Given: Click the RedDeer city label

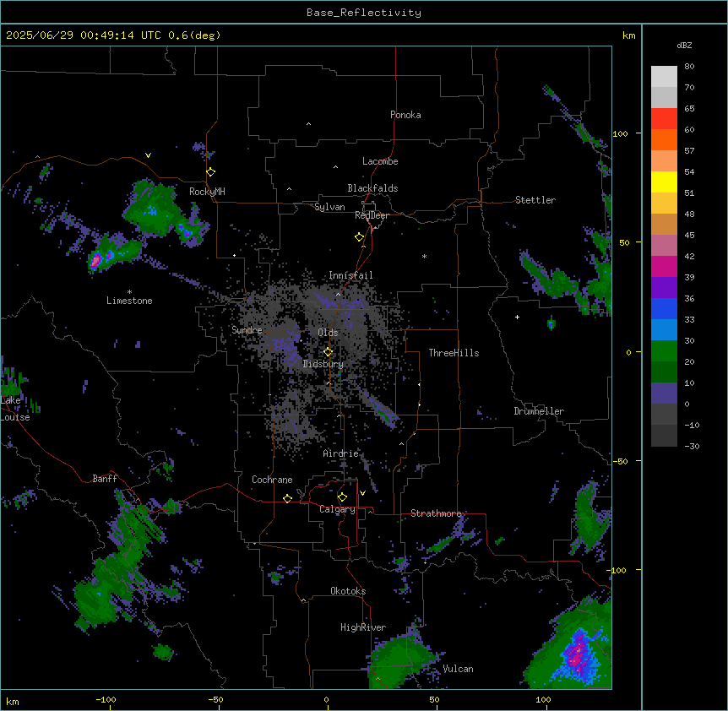Looking at the screenshot, I should click(372, 215).
